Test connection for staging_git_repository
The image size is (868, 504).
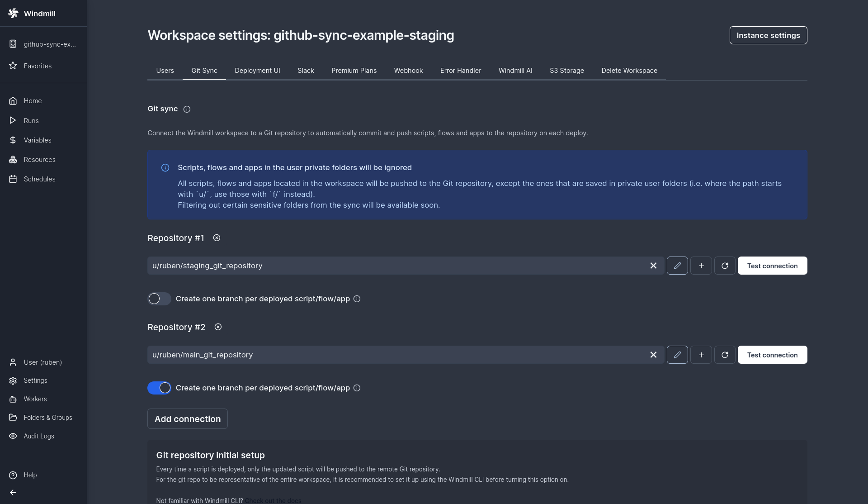click(772, 266)
